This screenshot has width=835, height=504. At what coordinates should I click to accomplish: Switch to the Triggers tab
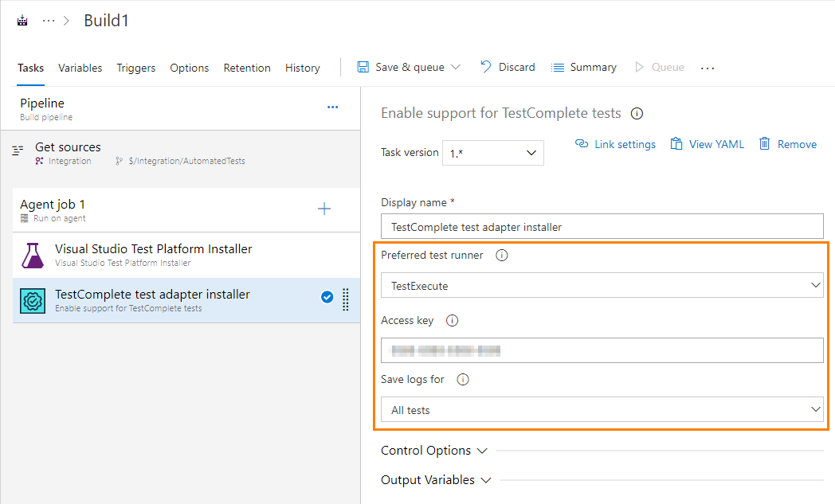135,68
